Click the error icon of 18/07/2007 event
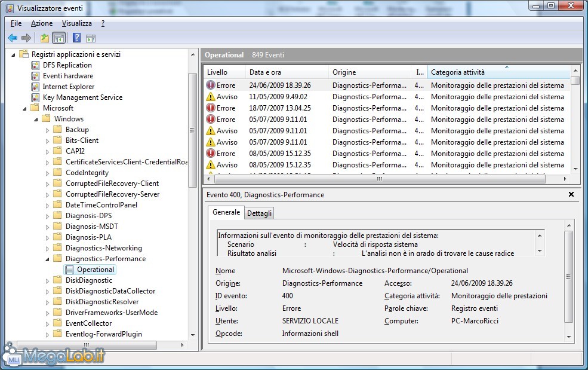The width and height of the screenshot is (588, 370). 211,108
